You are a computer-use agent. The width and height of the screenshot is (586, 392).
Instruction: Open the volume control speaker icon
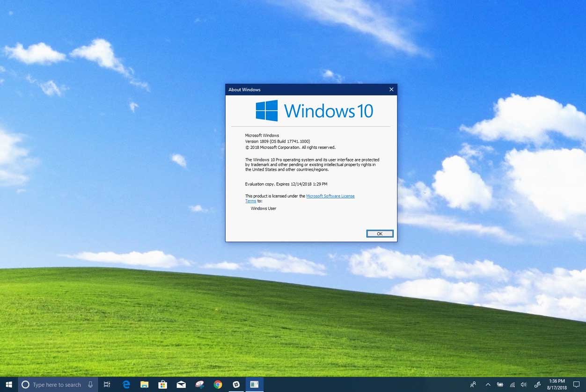[524, 385]
